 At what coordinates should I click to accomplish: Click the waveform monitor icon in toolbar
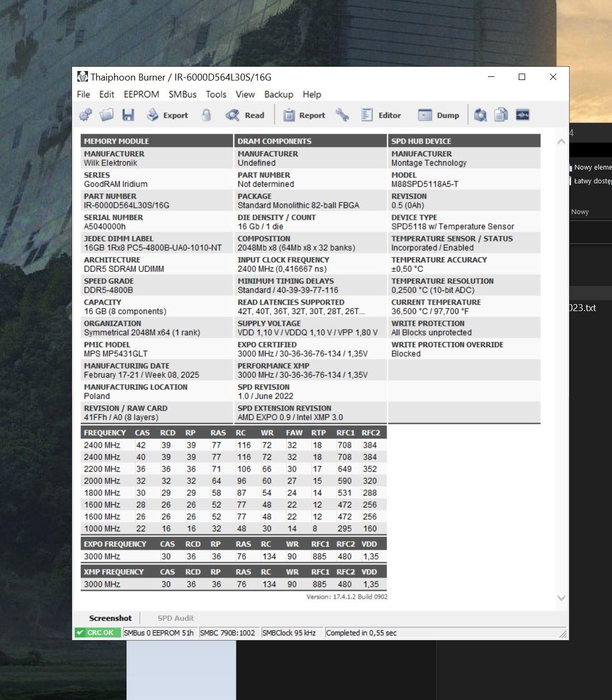tap(522, 115)
